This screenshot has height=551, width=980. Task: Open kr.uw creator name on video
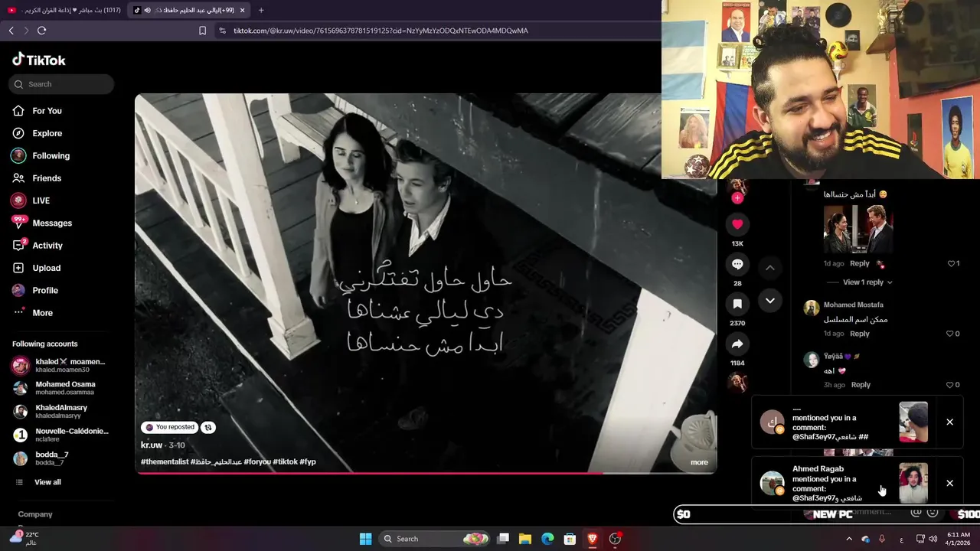click(152, 445)
